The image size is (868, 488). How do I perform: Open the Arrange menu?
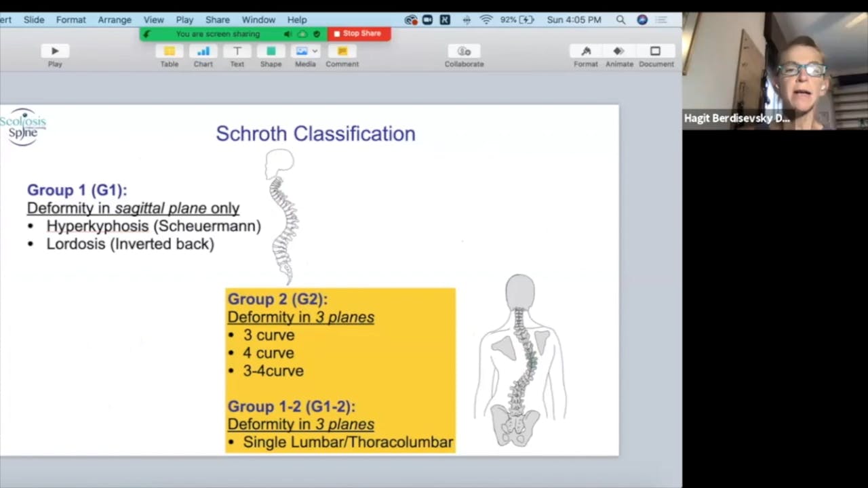click(115, 20)
